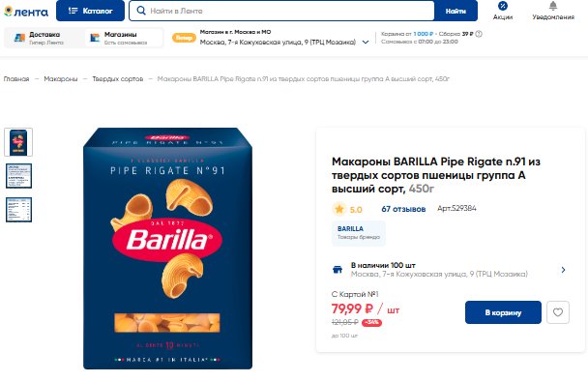Click the info question icon near Сборка

coord(479,34)
